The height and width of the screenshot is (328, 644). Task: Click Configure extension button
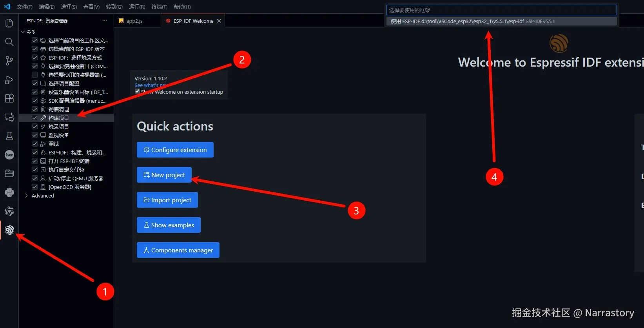tap(175, 150)
